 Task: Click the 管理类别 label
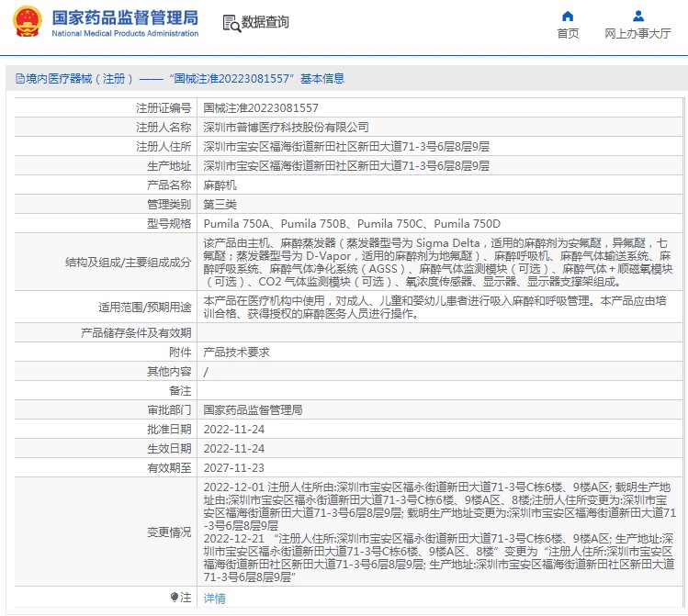tap(169, 205)
